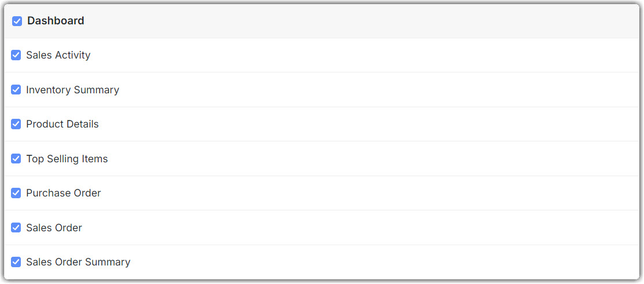Select the Purchase Order label text

pyautogui.click(x=64, y=193)
